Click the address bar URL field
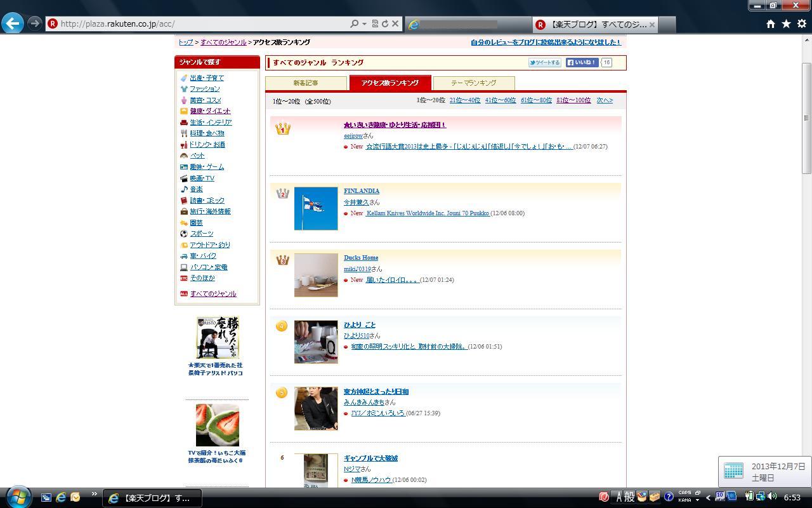Image resolution: width=812 pixels, height=508 pixels. pyautogui.click(x=203, y=24)
